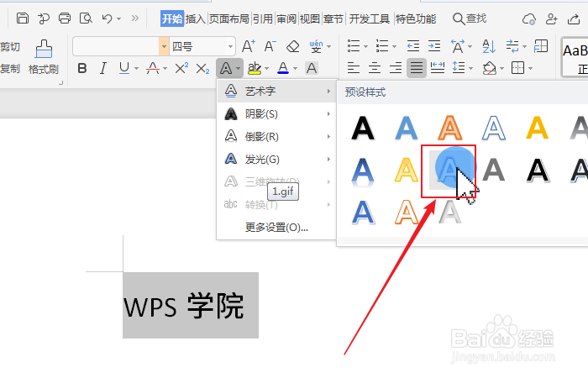Image resolution: width=588 pixels, height=378 pixels.
Task: Click the 剪切 cut button
Action: 10,46
